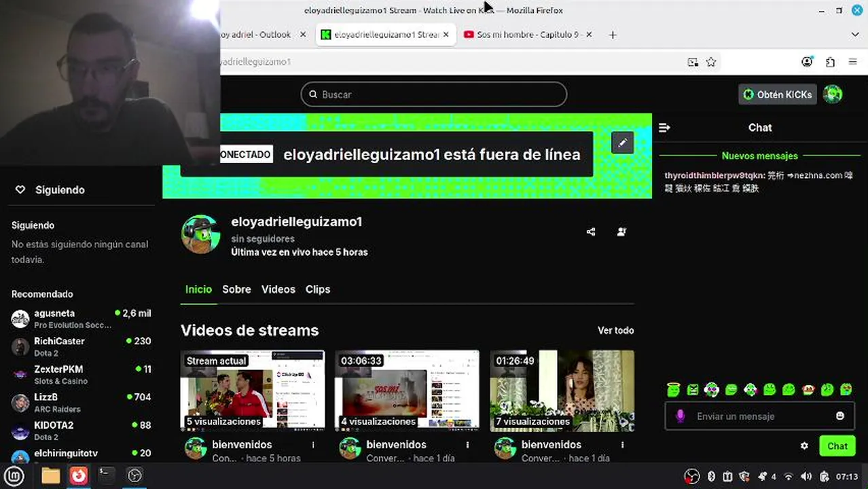This screenshot has height=489, width=868.
Task: Click the Bluetooth tray icon
Action: tap(711, 476)
